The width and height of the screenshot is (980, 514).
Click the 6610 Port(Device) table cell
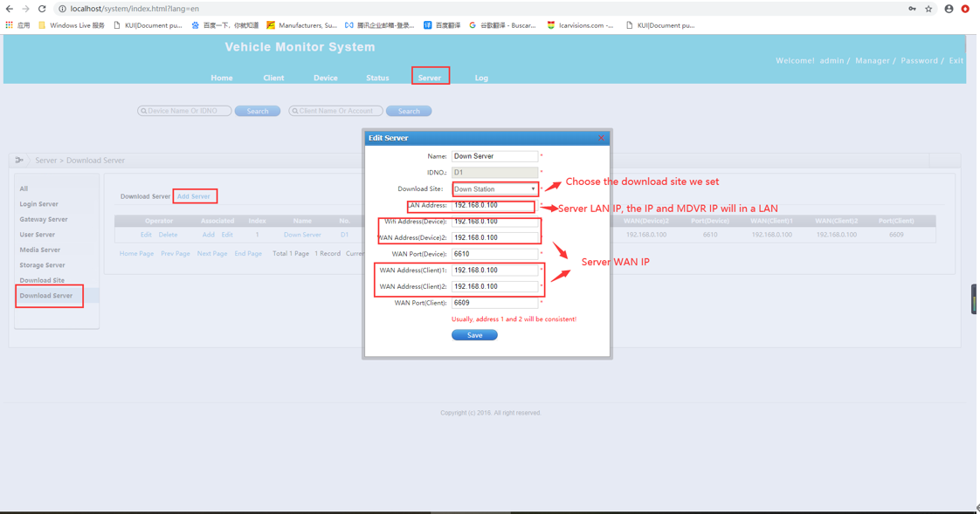[x=710, y=235]
